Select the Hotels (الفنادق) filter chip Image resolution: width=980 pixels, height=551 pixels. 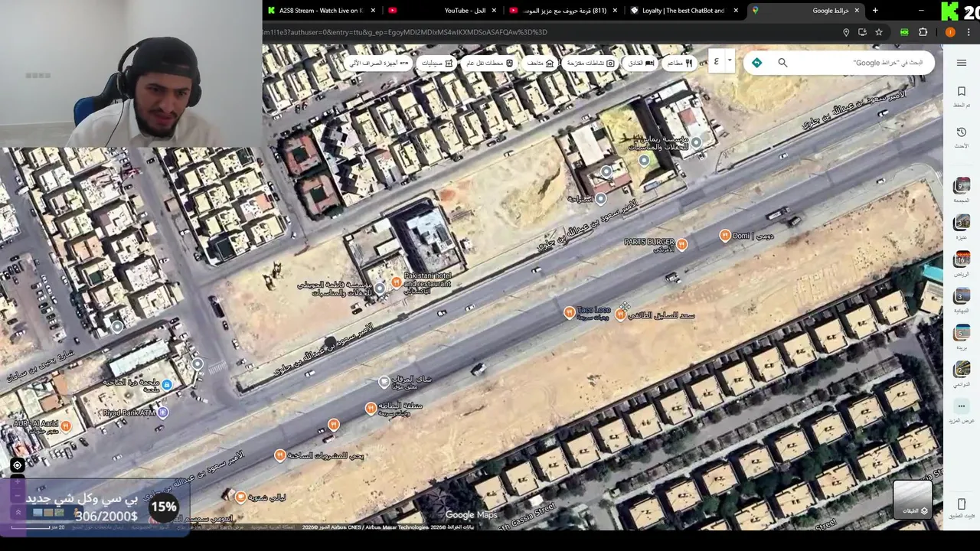[x=641, y=63]
